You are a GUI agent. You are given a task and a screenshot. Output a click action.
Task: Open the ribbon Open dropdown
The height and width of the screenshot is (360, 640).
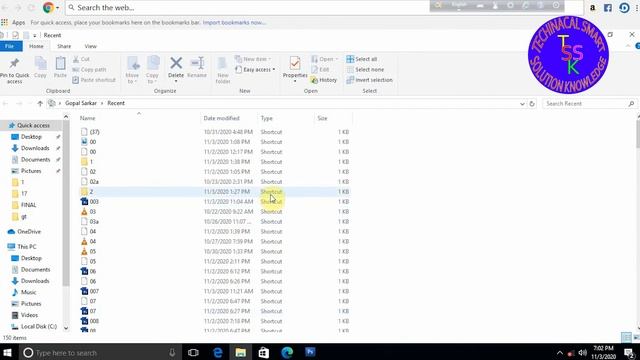coord(325,59)
